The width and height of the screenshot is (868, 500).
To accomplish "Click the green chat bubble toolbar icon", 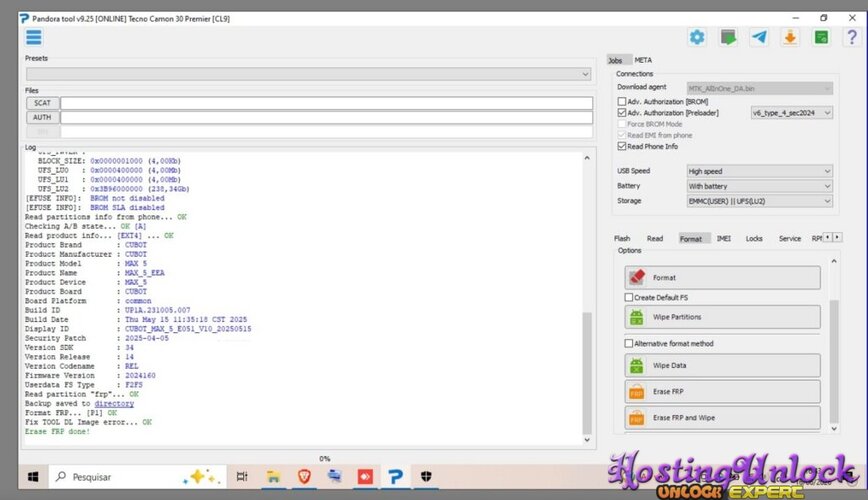I will (x=728, y=37).
